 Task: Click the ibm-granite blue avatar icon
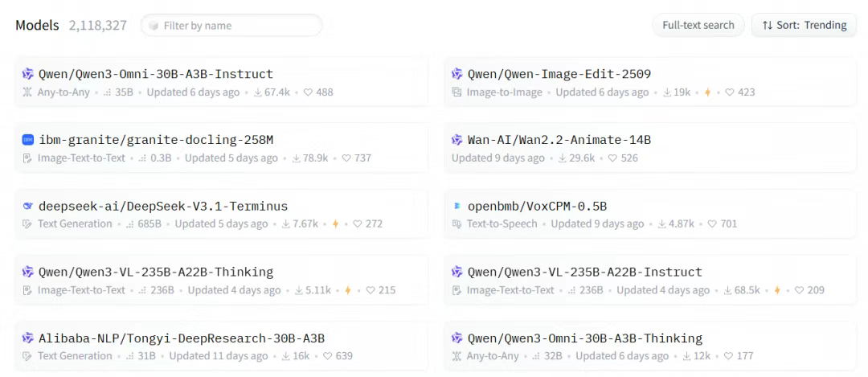click(x=28, y=140)
